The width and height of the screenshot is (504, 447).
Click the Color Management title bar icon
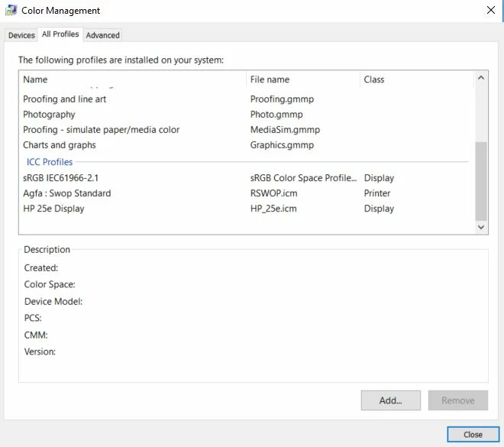[x=11, y=10]
